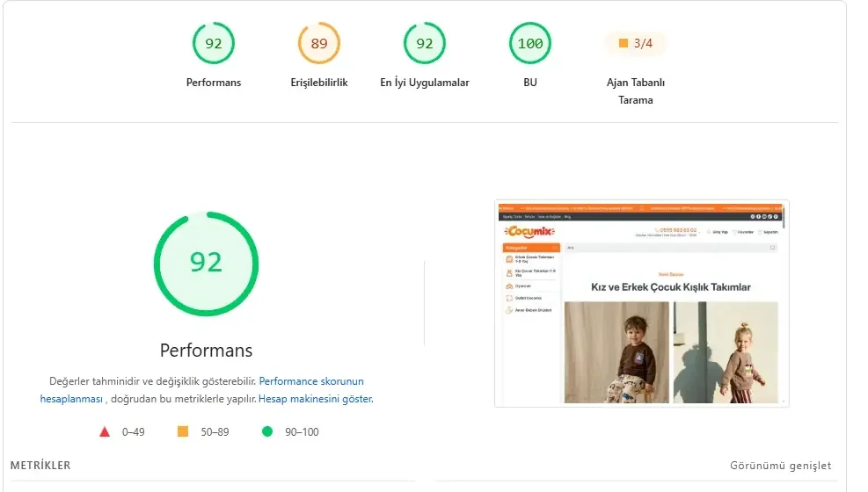Open the En İyi Uygulamalar score gauge
Image resolution: width=868 pixels, height=492 pixels.
click(x=425, y=43)
